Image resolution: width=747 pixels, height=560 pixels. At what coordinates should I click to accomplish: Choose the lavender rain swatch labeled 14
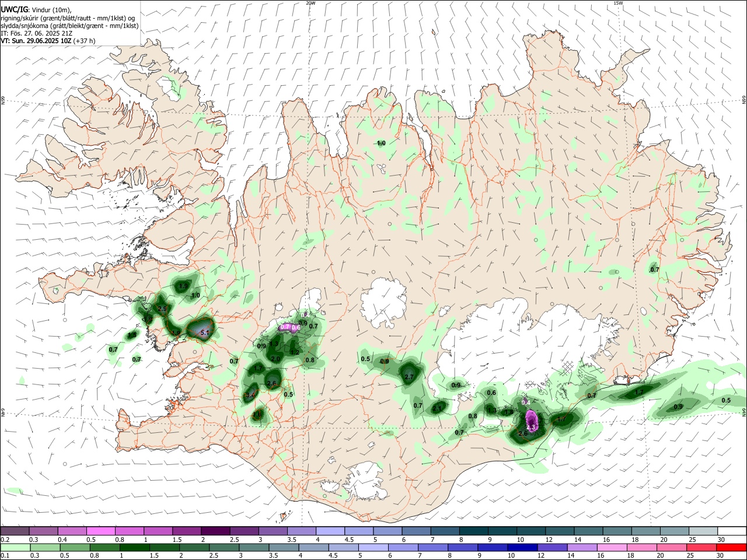[x=581, y=548]
